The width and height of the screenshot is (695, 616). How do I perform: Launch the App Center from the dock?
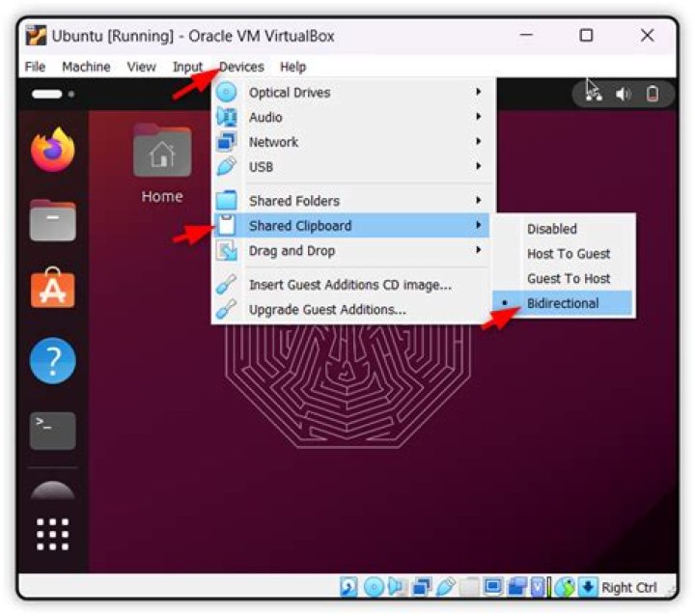[x=53, y=288]
